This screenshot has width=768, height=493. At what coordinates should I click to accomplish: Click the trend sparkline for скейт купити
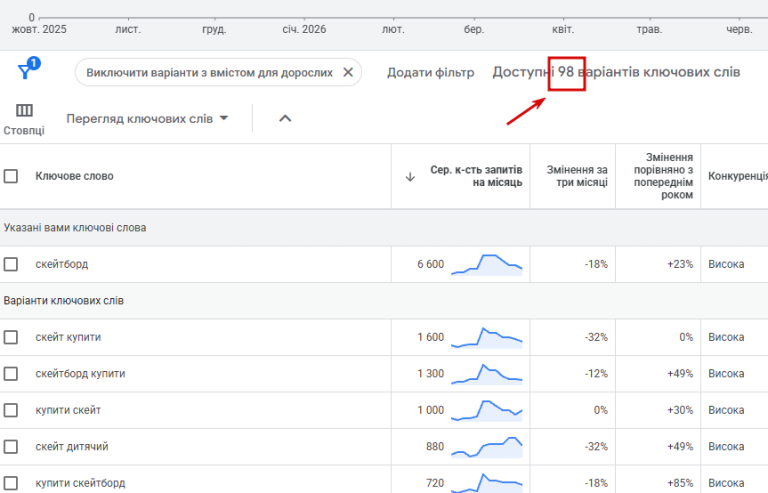[x=486, y=338]
